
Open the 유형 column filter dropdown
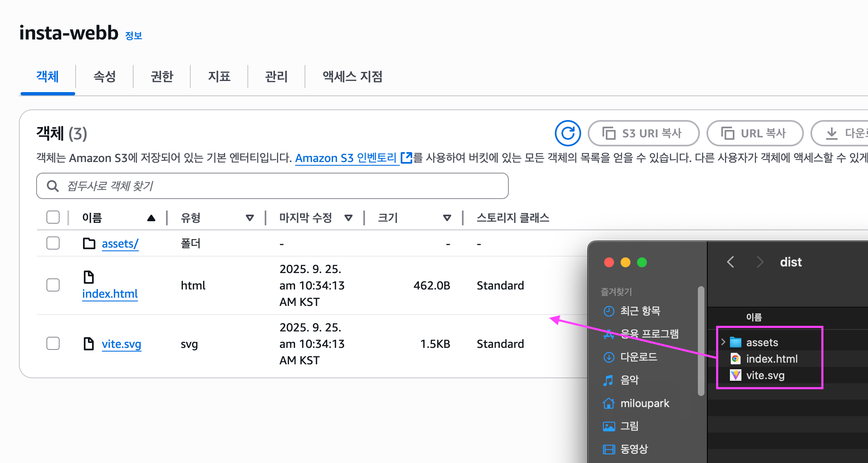pyautogui.click(x=250, y=218)
